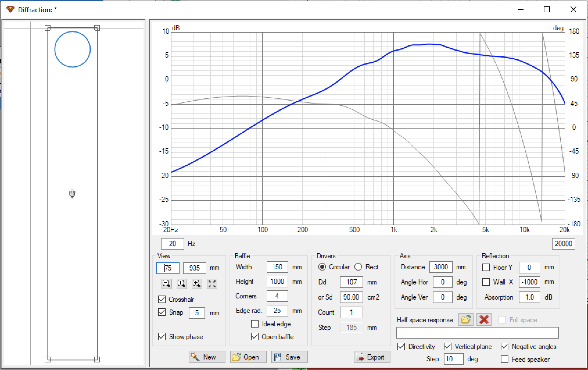The image size is (588, 370).
Task: Toggle the Vertical plane checkbox
Action: pos(448,346)
